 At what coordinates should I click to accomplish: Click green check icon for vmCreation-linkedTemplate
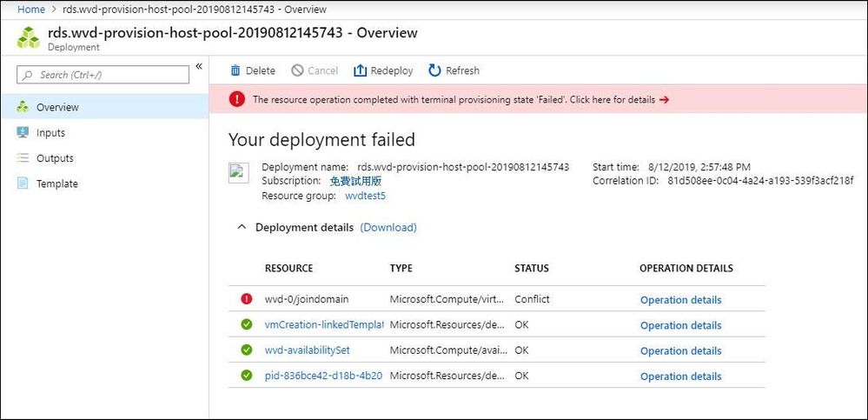[247, 324]
